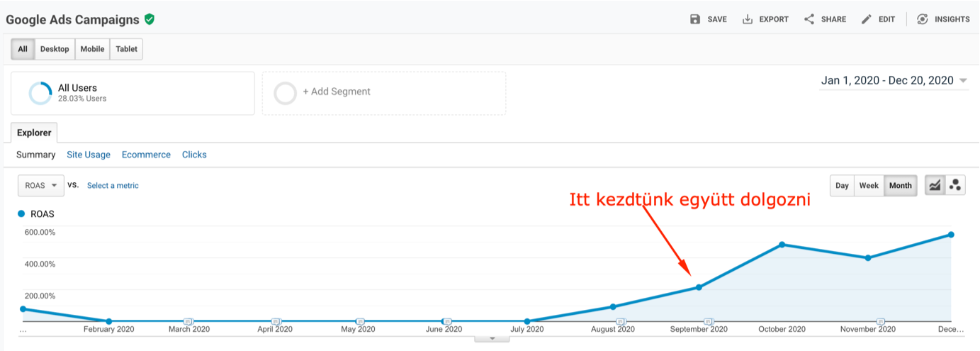
Task: Click the October 2020 data point
Action: (x=782, y=245)
